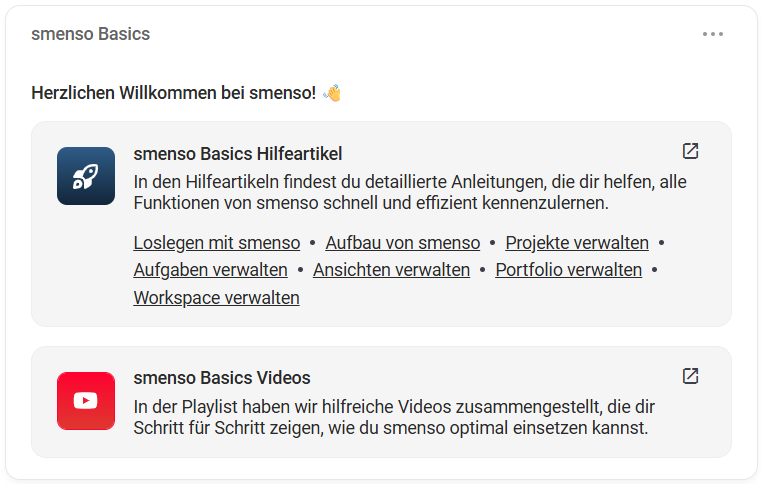The image size is (763, 484).
Task: Click the 'smenso Basics Hilfeartikel' heading
Action: [237, 154]
